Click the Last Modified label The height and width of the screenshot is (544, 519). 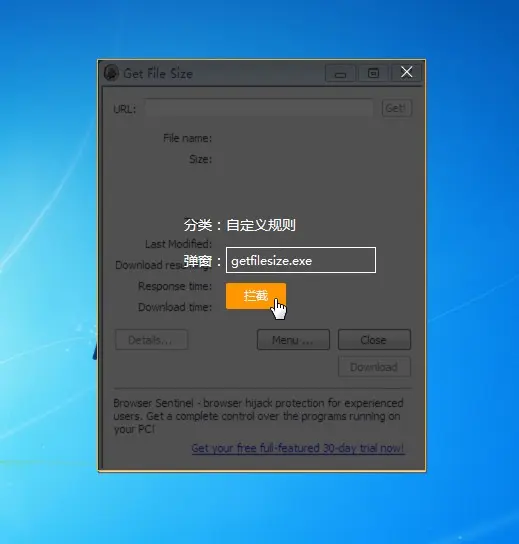[178, 244]
